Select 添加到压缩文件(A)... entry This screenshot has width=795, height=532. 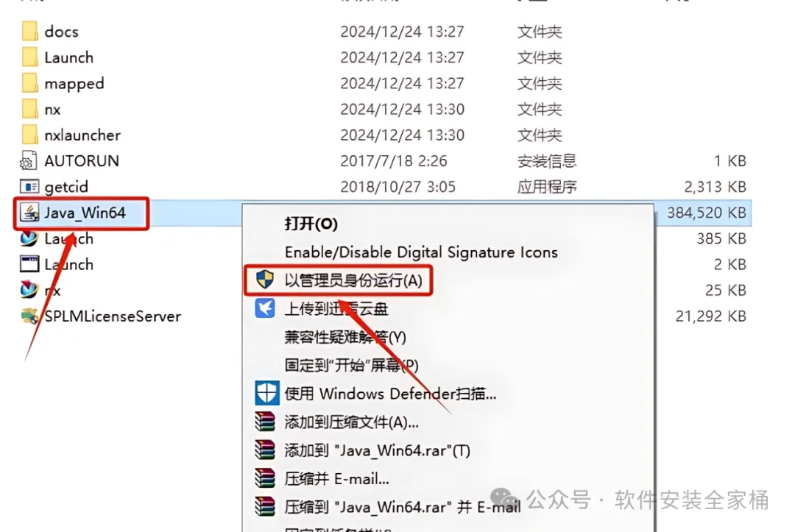[x=351, y=422]
